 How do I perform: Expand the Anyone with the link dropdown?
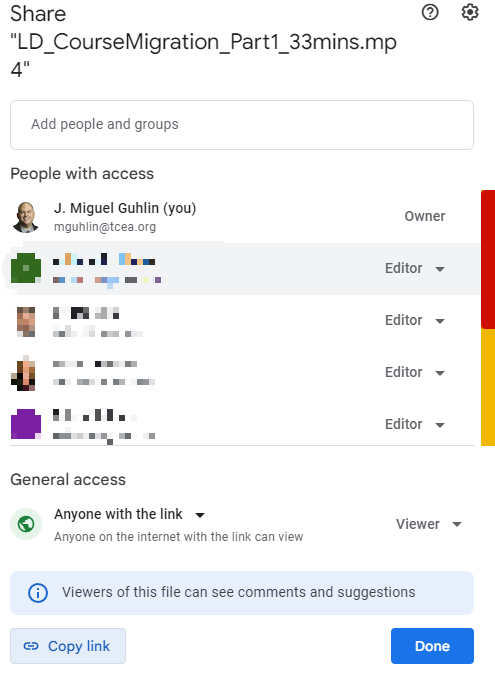[129, 514]
